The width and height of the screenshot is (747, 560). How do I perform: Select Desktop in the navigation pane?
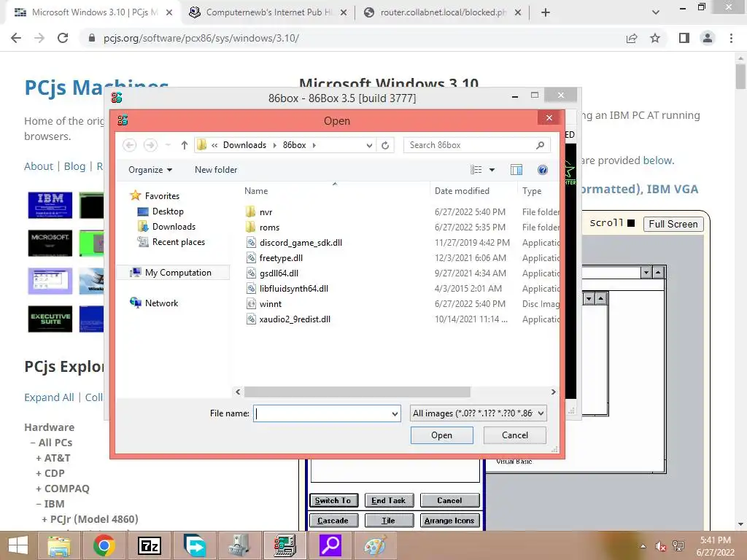tap(168, 211)
